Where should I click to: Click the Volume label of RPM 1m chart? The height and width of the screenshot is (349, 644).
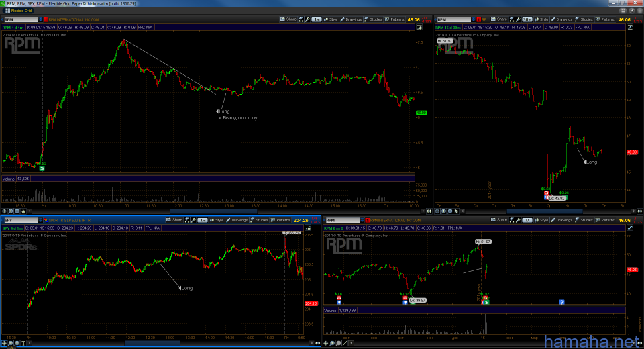(9, 179)
